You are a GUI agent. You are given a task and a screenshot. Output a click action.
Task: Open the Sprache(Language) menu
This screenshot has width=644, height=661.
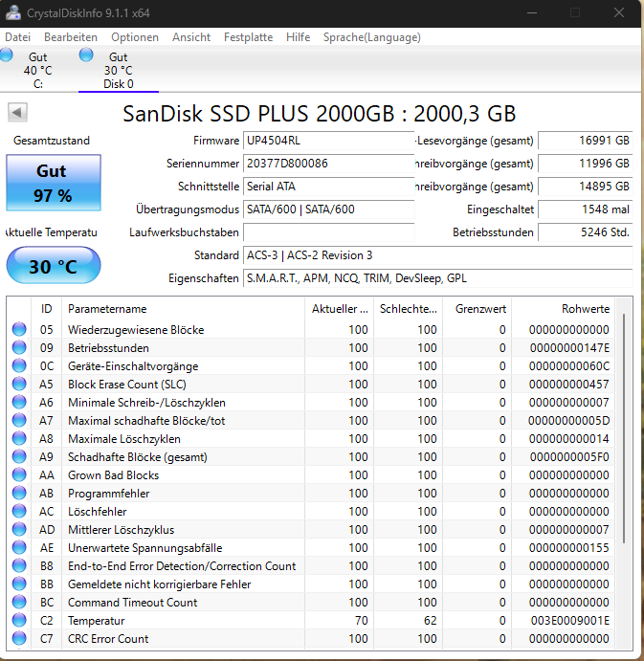click(x=372, y=37)
